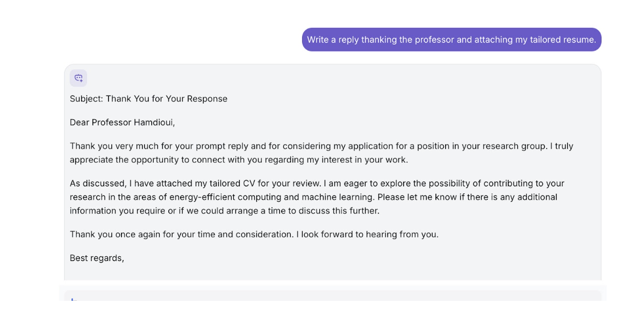Click the "Subject: Thank You for Your Response" line
Screen dimensions: 644x318
point(148,99)
